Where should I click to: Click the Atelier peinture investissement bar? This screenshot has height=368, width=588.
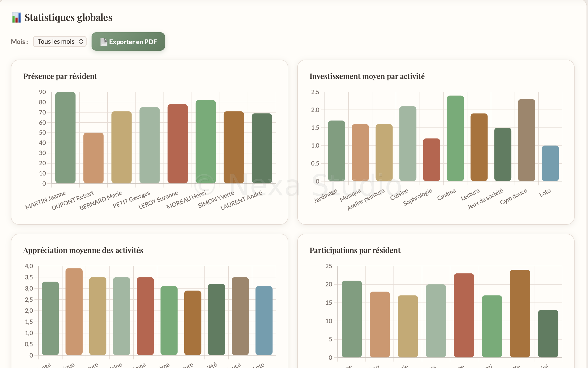[x=384, y=152]
